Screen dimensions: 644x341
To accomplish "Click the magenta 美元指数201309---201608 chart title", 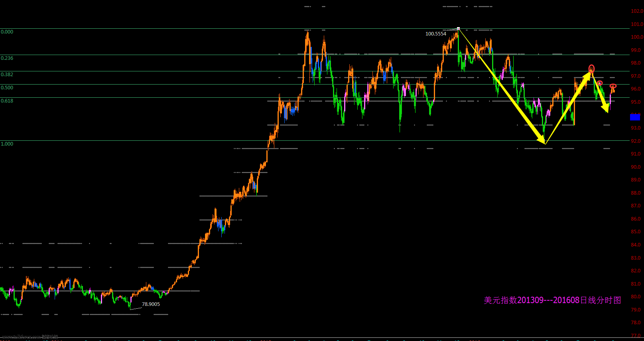I will click(x=552, y=300).
